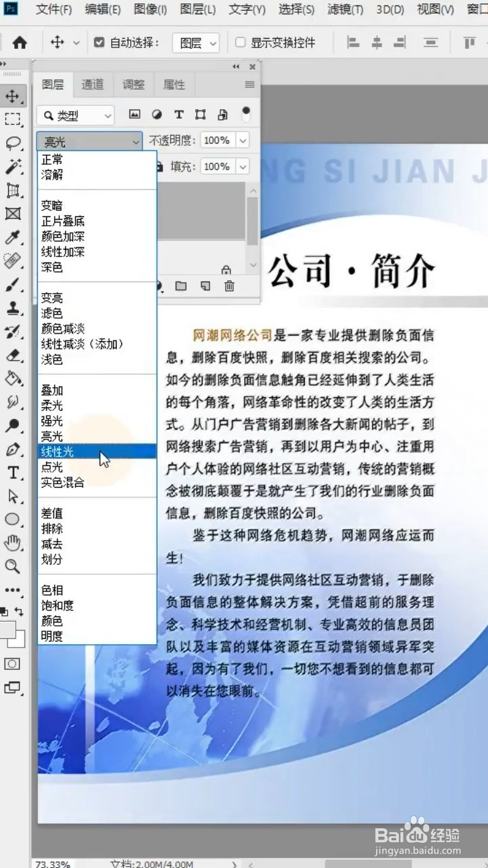Open the Move tool preset picker arrow
This screenshot has height=868, width=488.
(x=76, y=43)
